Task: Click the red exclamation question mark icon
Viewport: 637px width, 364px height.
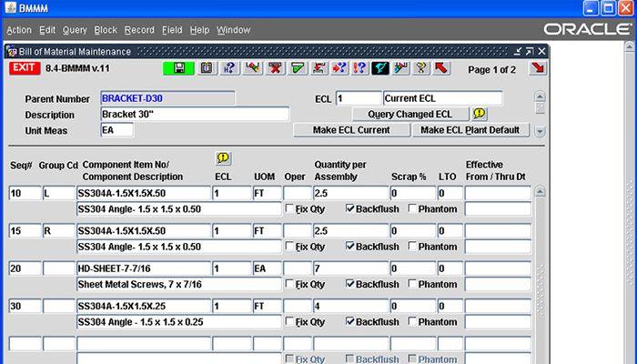Action: pos(359,68)
